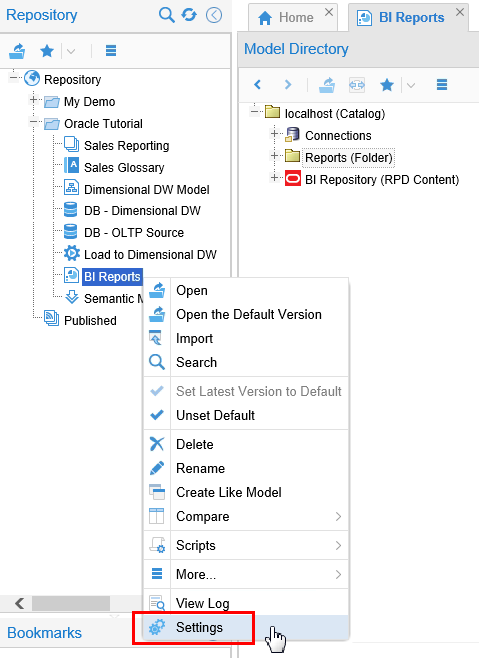
Task: Click the red Oracle BI Repository icon
Action: [x=293, y=178]
